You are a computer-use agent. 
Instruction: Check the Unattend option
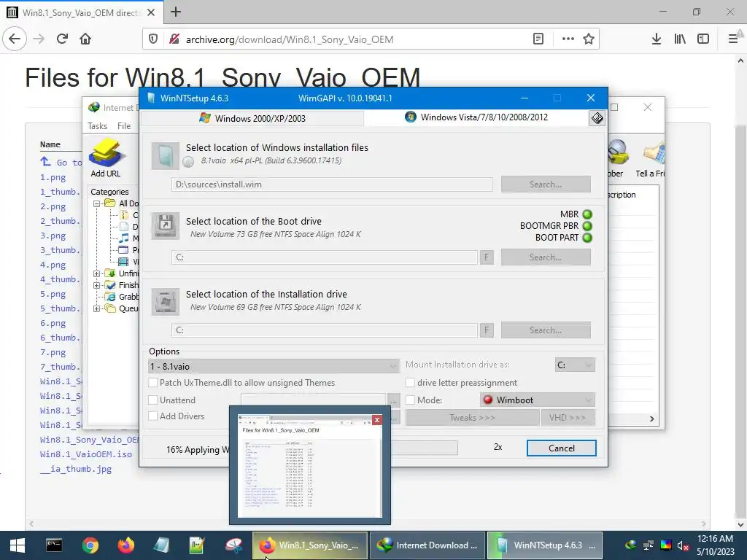click(x=153, y=400)
